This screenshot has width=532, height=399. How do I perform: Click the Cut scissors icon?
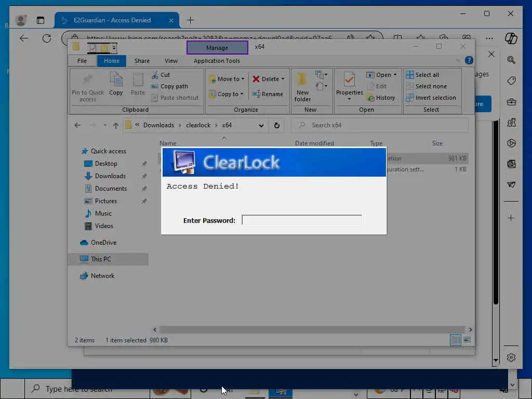[155, 75]
